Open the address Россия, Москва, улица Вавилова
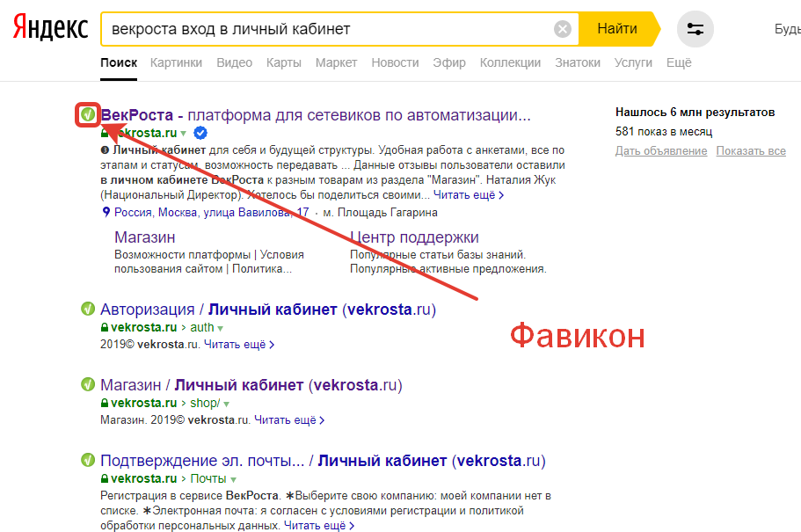This screenshot has height=532, width=801. coord(212,212)
